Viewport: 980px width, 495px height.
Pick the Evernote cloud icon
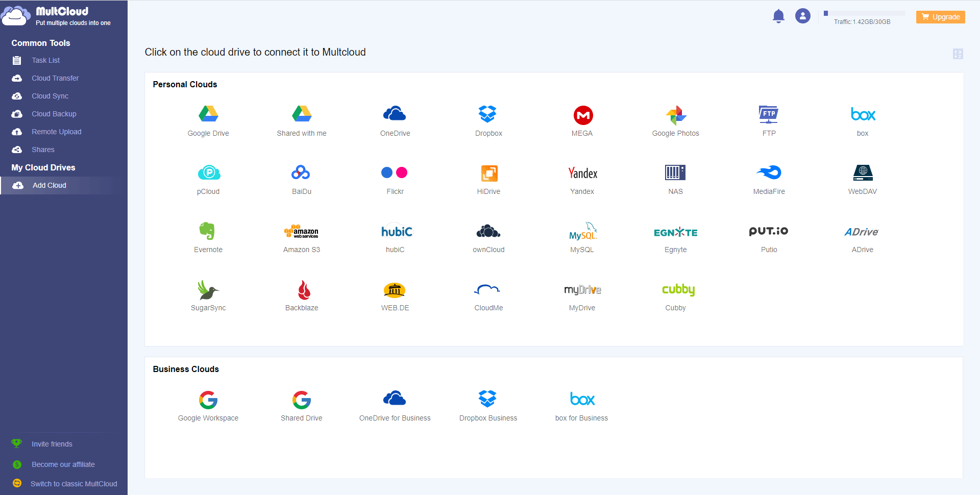(207, 231)
